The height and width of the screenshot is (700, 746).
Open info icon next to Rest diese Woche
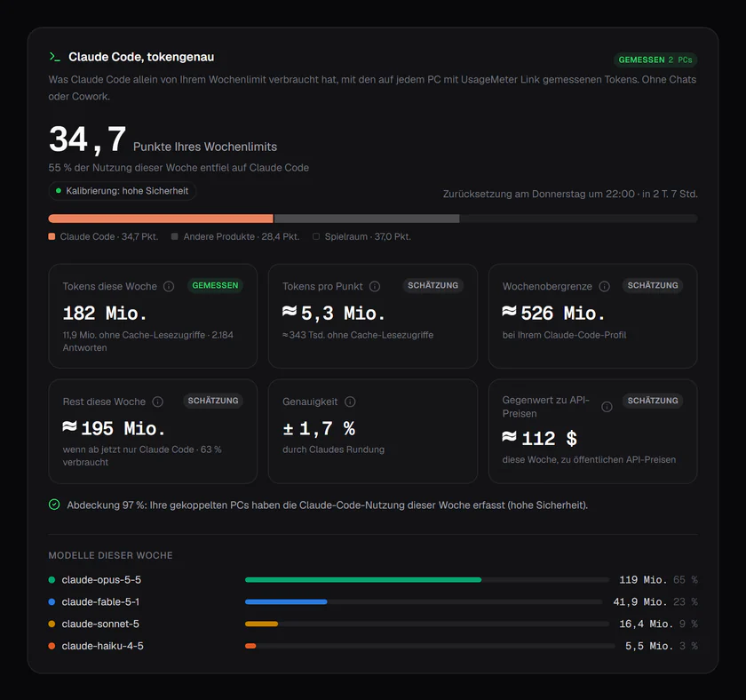click(x=157, y=402)
